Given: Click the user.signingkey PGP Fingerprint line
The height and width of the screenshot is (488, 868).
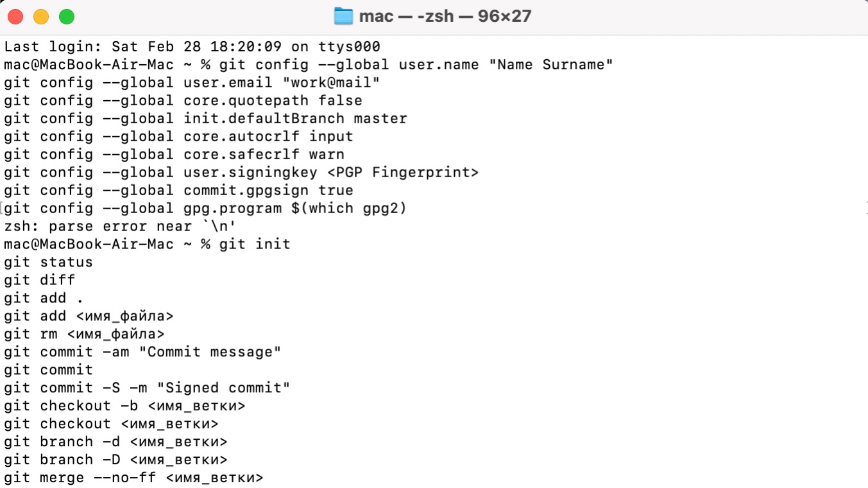Looking at the screenshot, I should 241,173.
